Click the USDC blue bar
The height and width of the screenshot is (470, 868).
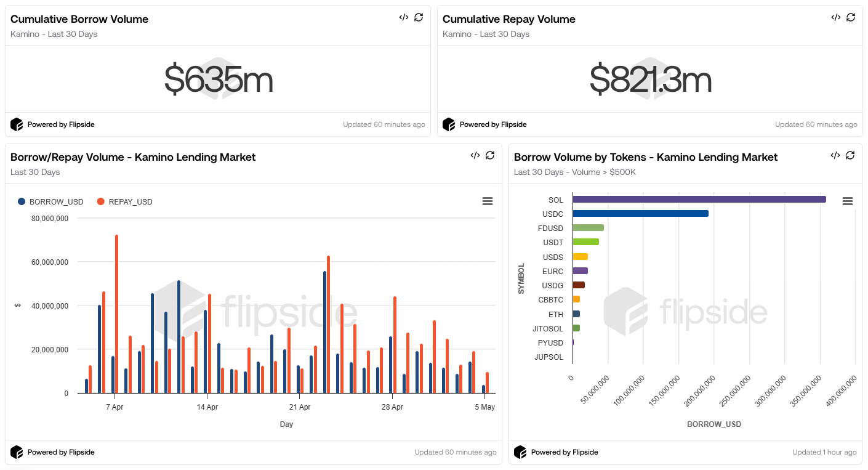(x=640, y=214)
